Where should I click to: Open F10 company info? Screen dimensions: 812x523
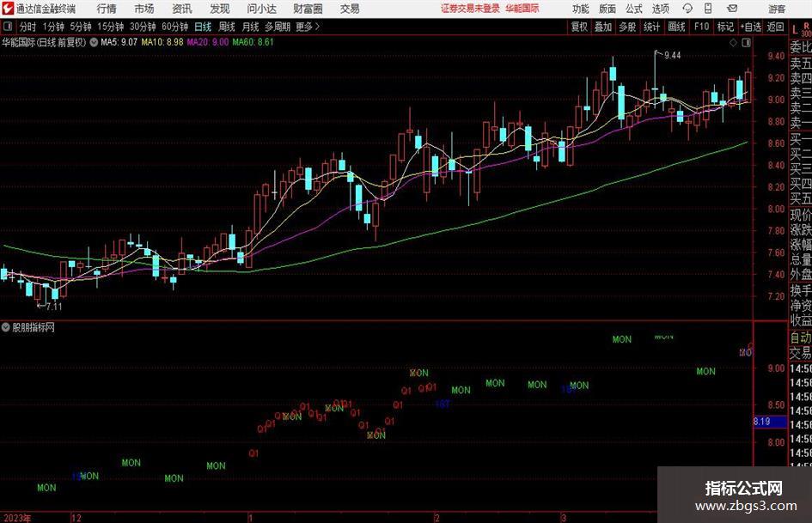(701, 27)
